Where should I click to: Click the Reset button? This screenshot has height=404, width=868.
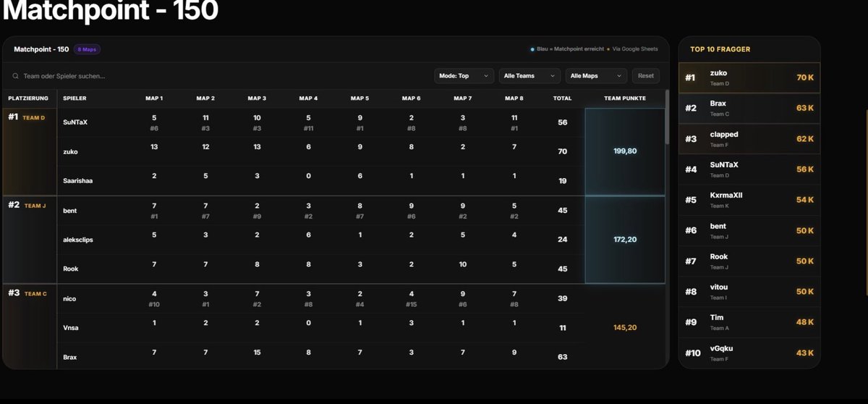tap(646, 76)
